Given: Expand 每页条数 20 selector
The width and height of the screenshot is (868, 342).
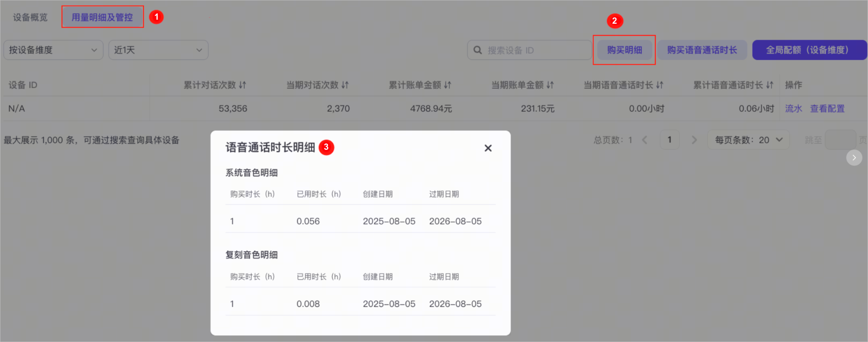Looking at the screenshot, I should coord(748,140).
